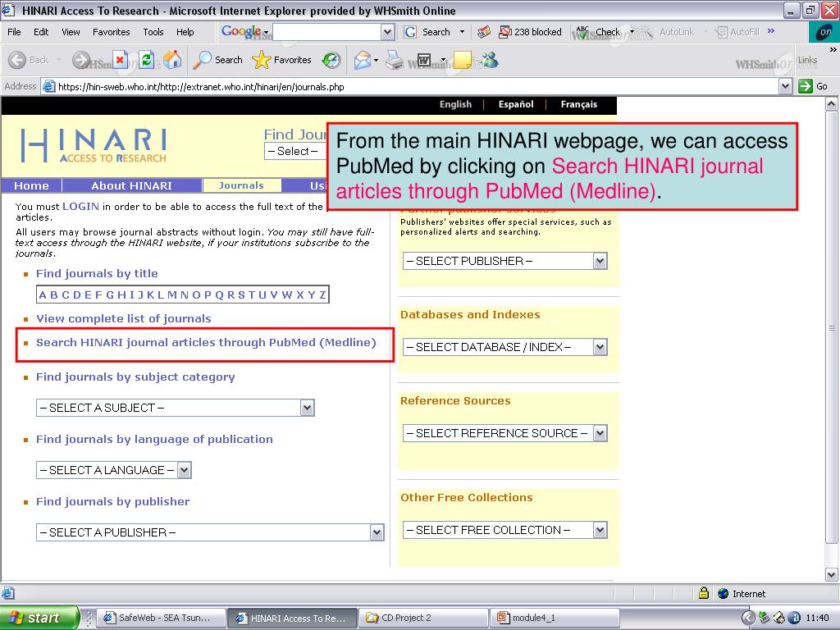Switch page language to Español
Image resolution: width=840 pixels, height=630 pixels.
click(516, 104)
